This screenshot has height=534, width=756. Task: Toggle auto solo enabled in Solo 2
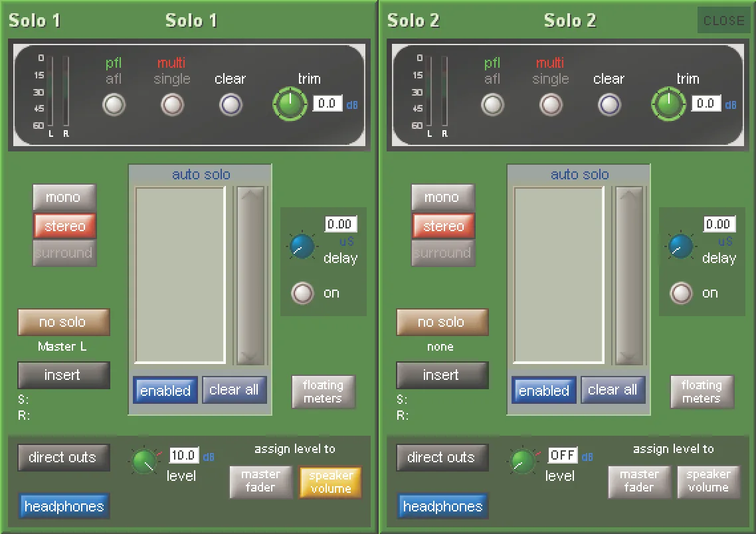(x=544, y=390)
